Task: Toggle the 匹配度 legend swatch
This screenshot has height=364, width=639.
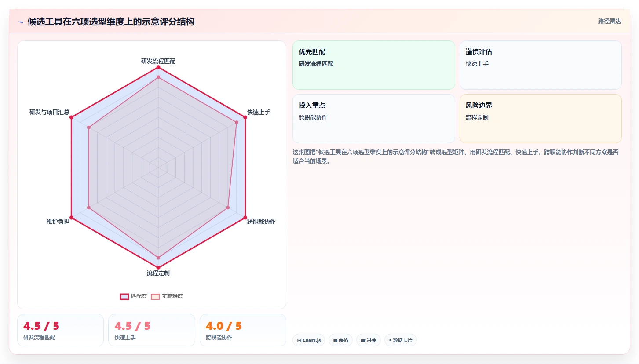Action: click(124, 296)
